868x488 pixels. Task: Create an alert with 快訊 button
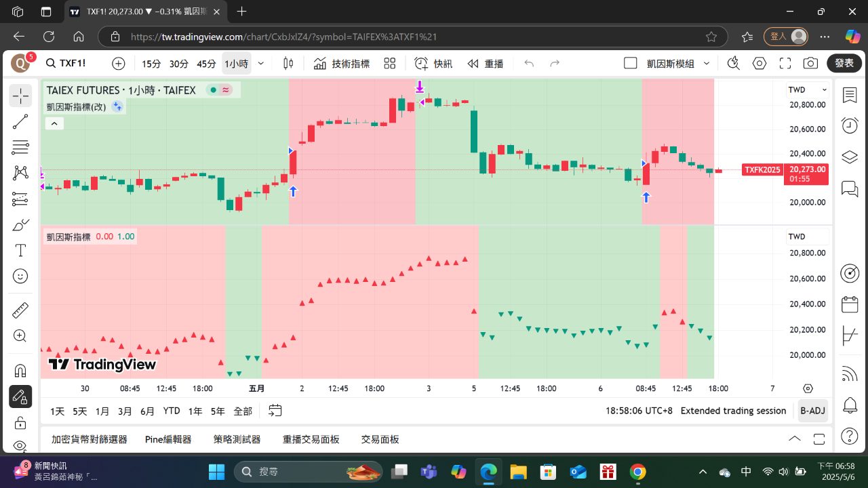pos(434,64)
